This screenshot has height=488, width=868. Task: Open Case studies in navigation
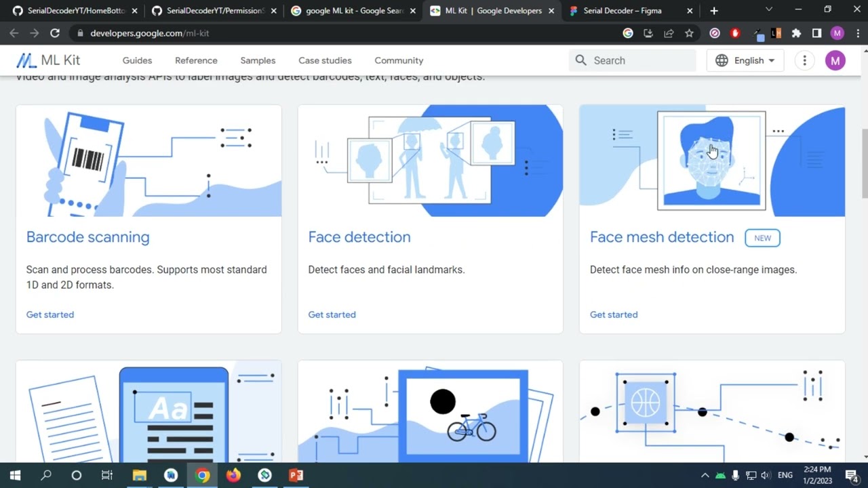point(325,60)
